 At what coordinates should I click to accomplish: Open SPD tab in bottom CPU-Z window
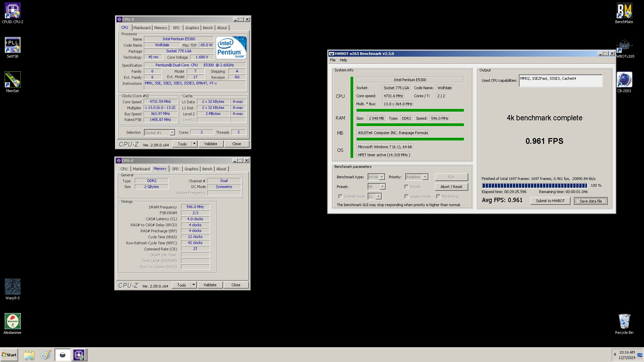click(x=175, y=169)
